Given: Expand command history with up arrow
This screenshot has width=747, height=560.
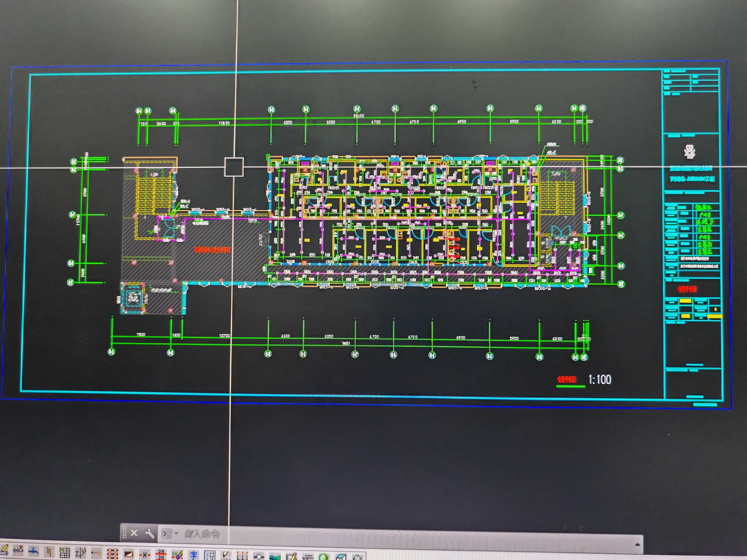Looking at the screenshot, I should (x=637, y=545).
